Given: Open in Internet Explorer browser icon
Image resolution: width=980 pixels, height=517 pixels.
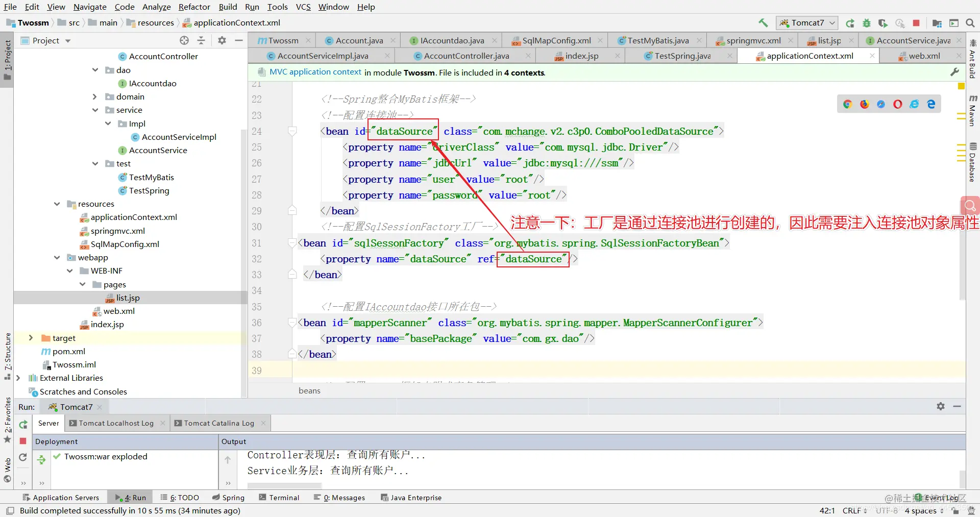Looking at the screenshot, I should (915, 104).
